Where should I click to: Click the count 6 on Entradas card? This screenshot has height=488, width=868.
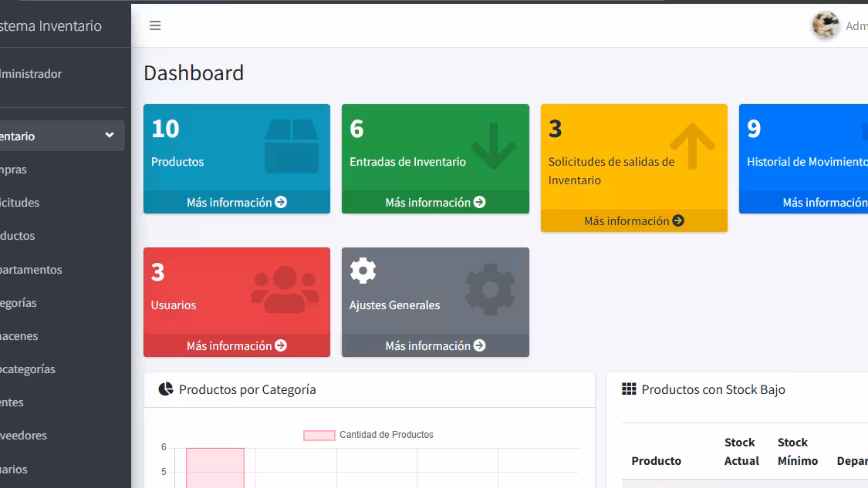pos(356,129)
